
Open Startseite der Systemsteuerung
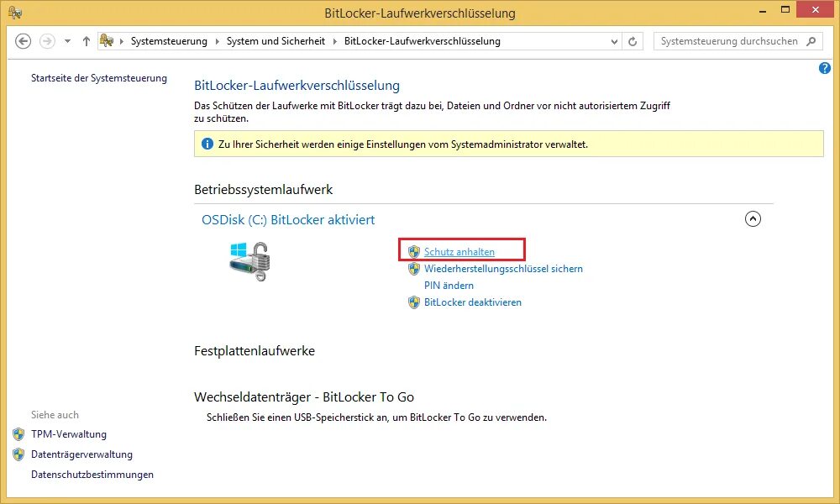click(x=99, y=78)
